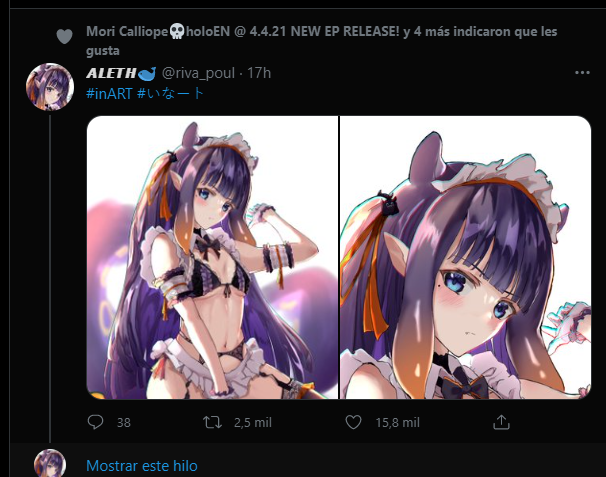Open the three-dot more options menu
The width and height of the screenshot is (606, 477).
click(x=582, y=73)
